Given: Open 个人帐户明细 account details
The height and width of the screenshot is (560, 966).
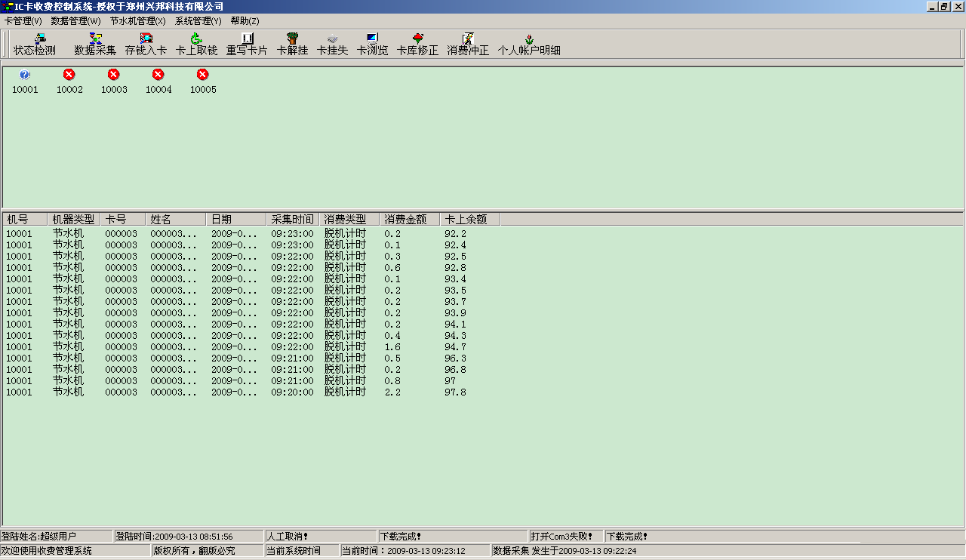Looking at the screenshot, I should point(529,45).
